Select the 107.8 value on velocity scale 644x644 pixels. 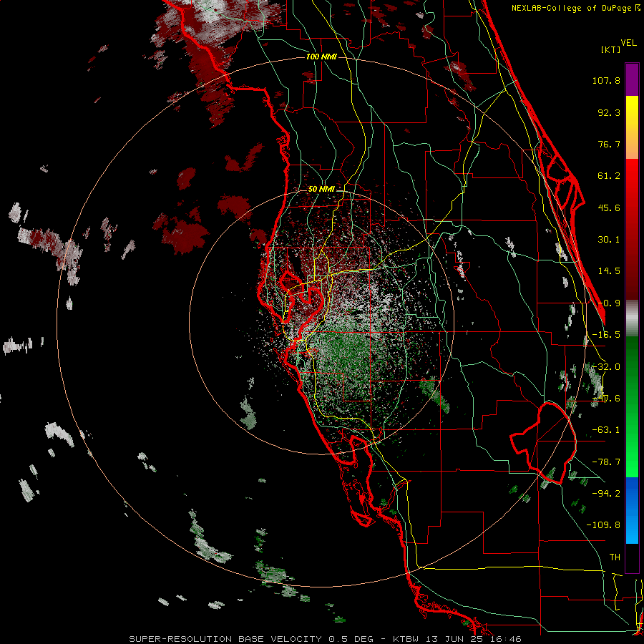pos(606,80)
